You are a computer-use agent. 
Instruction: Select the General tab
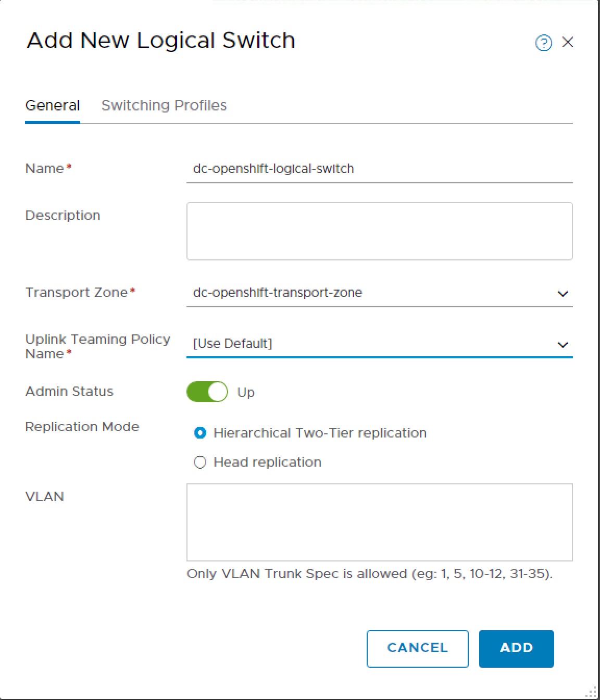coord(52,105)
